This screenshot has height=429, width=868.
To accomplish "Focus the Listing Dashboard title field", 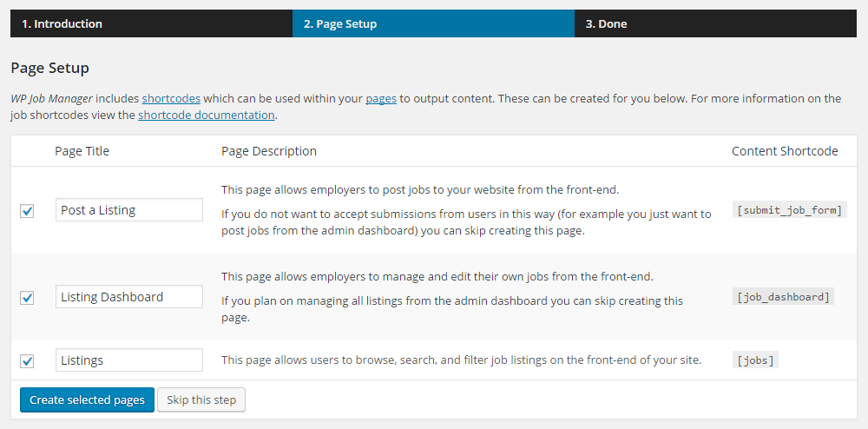I will click(128, 297).
